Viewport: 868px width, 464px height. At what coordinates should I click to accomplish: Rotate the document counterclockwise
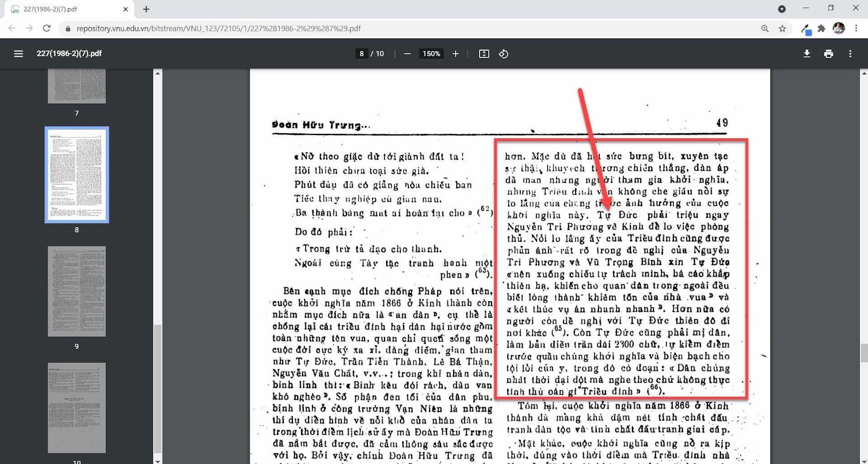[503, 54]
